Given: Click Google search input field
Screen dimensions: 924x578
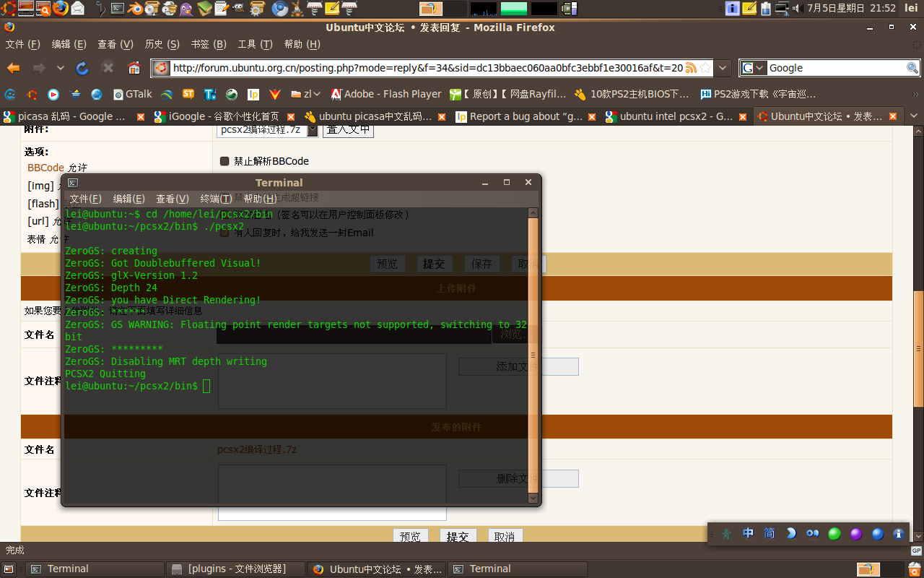Looking at the screenshot, I should point(836,68).
